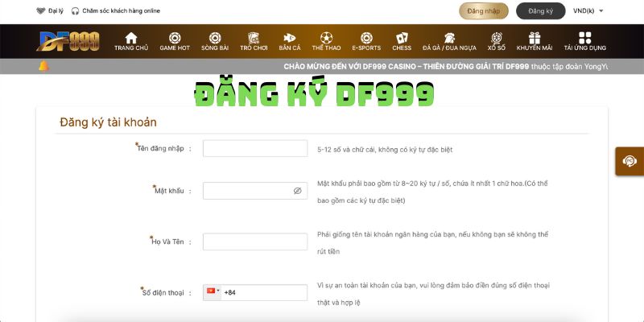Open the Game Hot chip icon
The height and width of the screenshot is (322, 644).
(x=175, y=38)
